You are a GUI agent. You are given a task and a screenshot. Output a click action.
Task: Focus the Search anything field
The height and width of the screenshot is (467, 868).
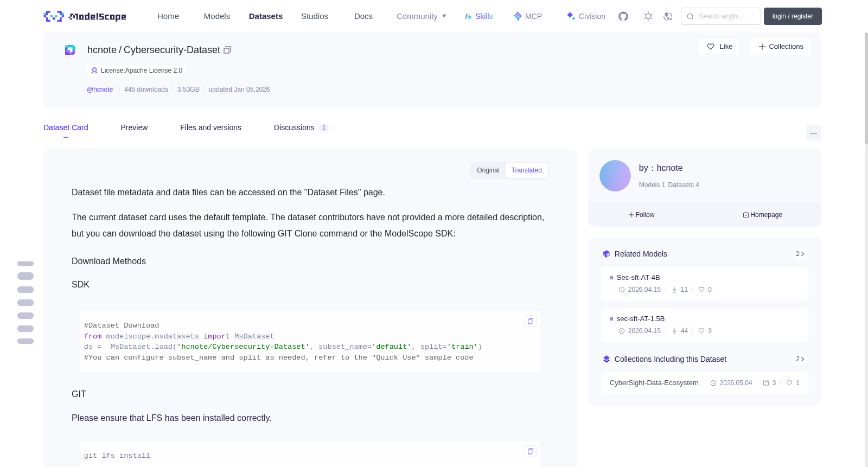721,16
